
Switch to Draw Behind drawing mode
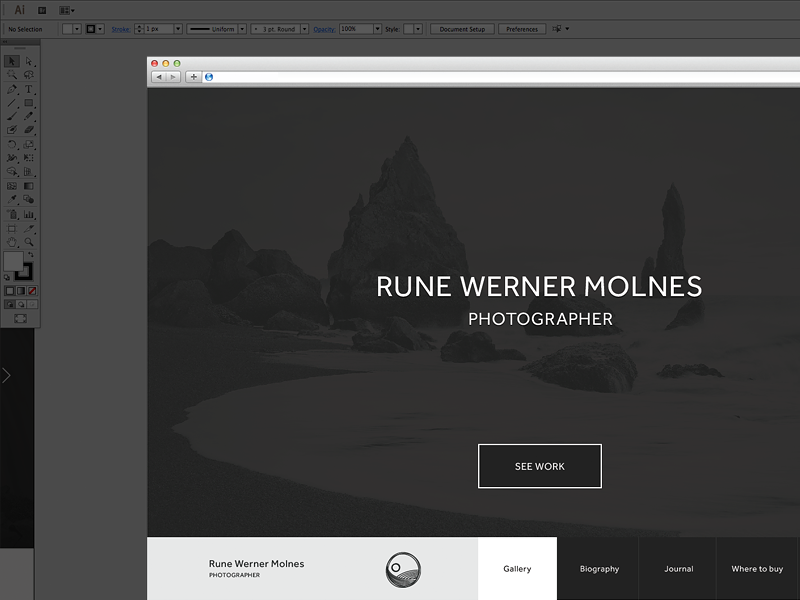coord(21,304)
